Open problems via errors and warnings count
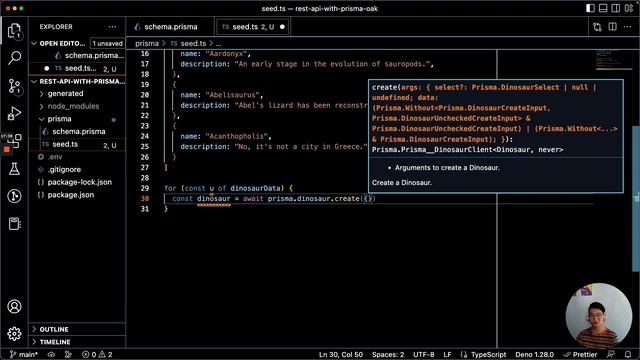Viewport: 640px width, 360px height. tap(97, 354)
